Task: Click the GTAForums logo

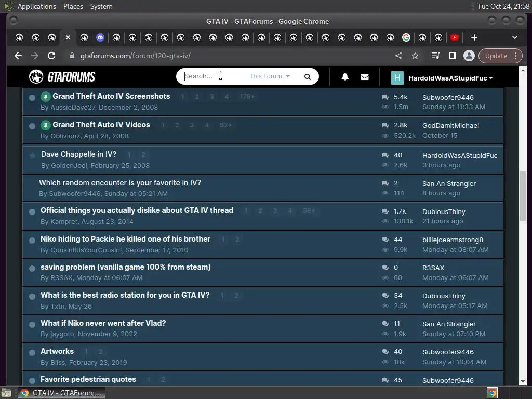Action: pyautogui.click(x=62, y=77)
